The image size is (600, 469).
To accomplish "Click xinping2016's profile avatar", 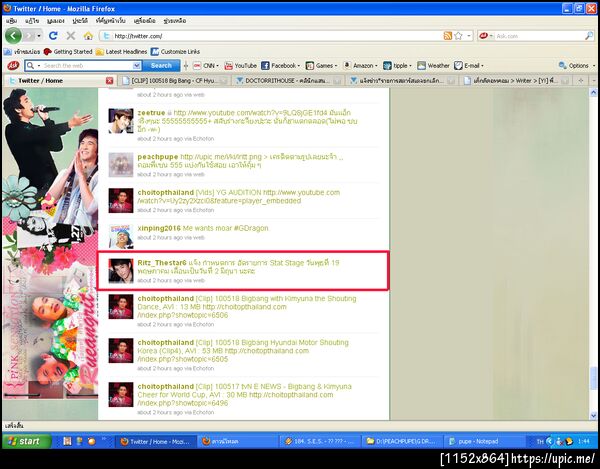I will [121, 237].
